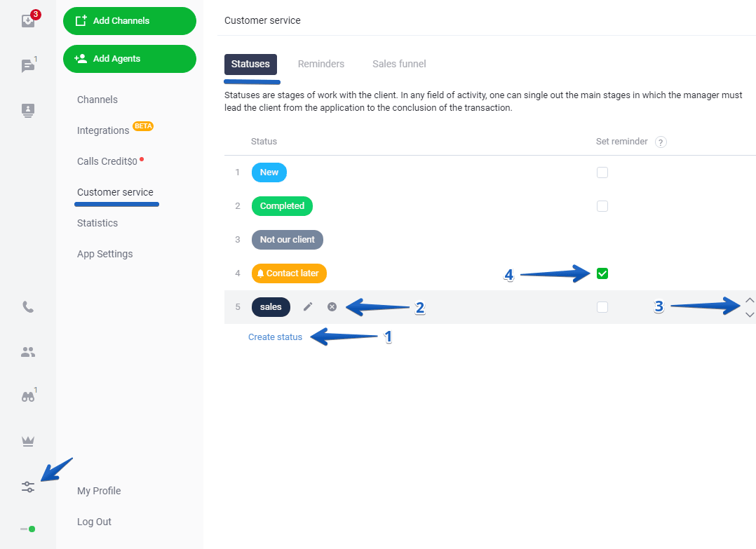Open the chat messages sidebar icon
756x549 pixels.
point(28,66)
